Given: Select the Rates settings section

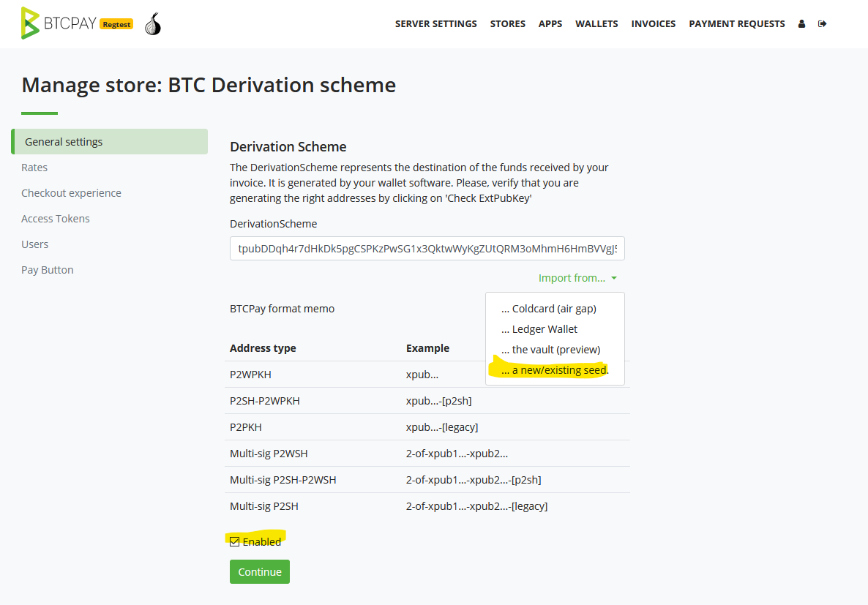Looking at the screenshot, I should pyautogui.click(x=34, y=167).
